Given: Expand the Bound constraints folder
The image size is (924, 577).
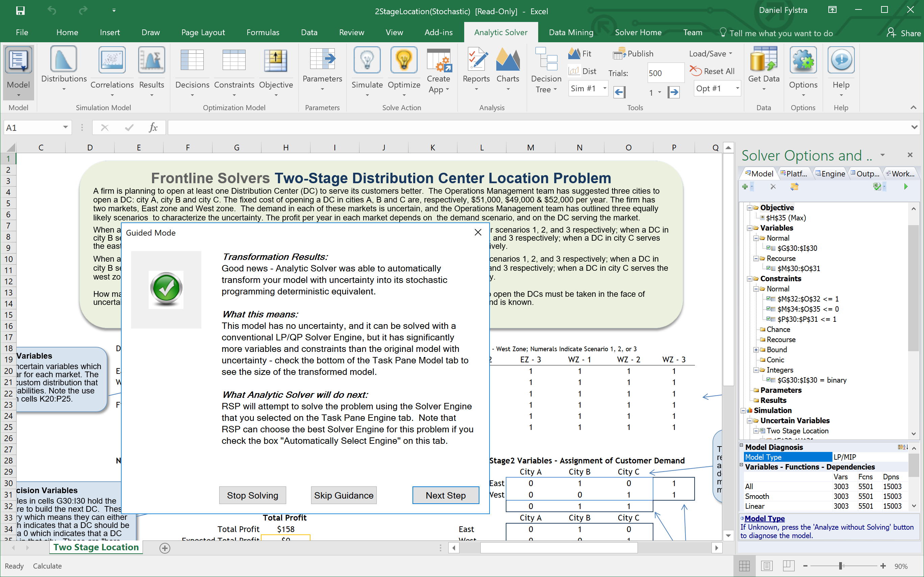Looking at the screenshot, I should pos(756,350).
